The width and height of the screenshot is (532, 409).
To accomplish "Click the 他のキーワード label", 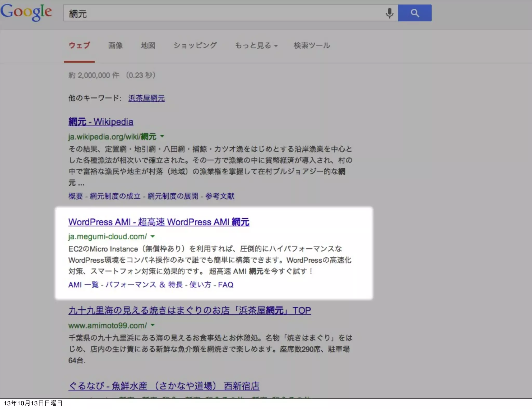I will [95, 98].
